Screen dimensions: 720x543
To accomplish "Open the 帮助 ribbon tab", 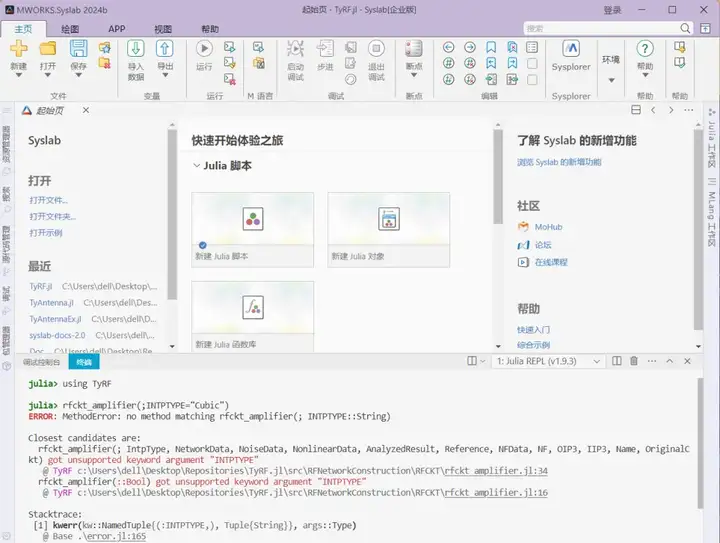I will coord(210,29).
